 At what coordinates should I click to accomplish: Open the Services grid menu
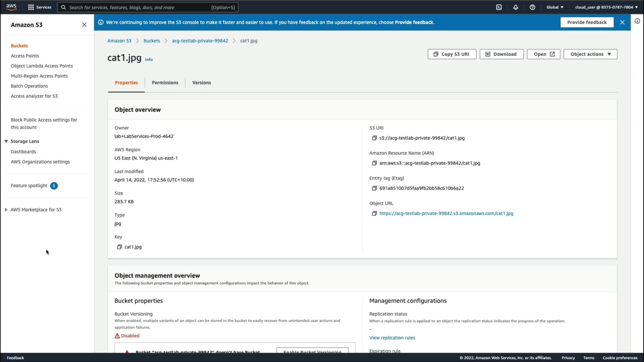[x=31, y=7]
